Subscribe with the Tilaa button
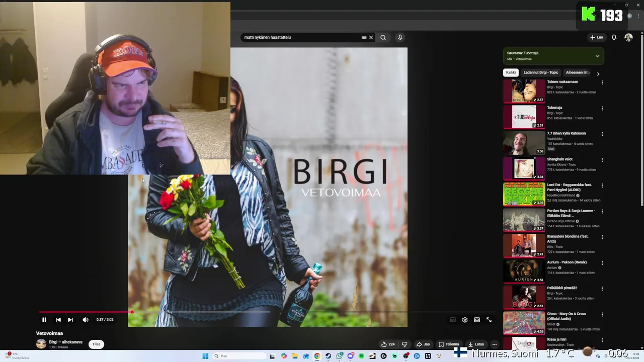The height and width of the screenshot is (362, 644). point(96,344)
